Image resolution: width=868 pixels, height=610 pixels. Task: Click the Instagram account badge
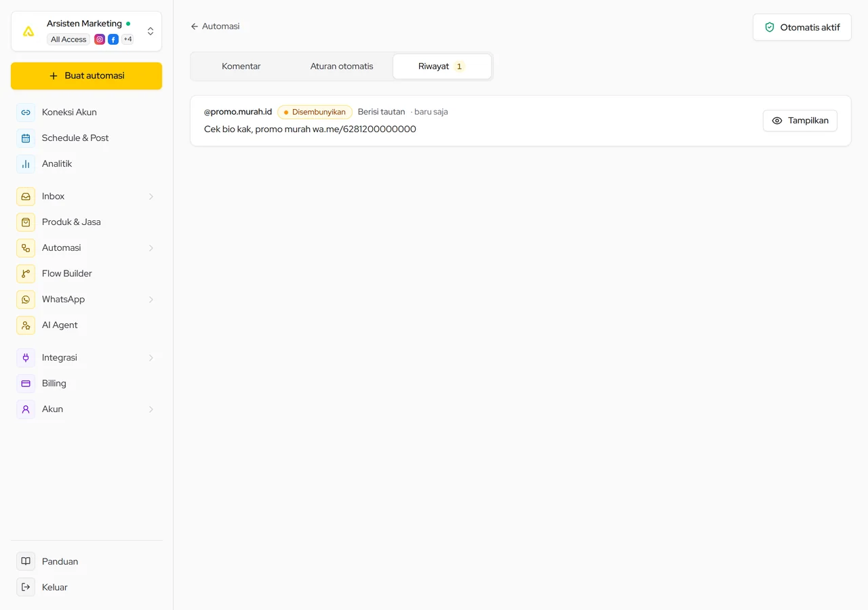coord(100,39)
